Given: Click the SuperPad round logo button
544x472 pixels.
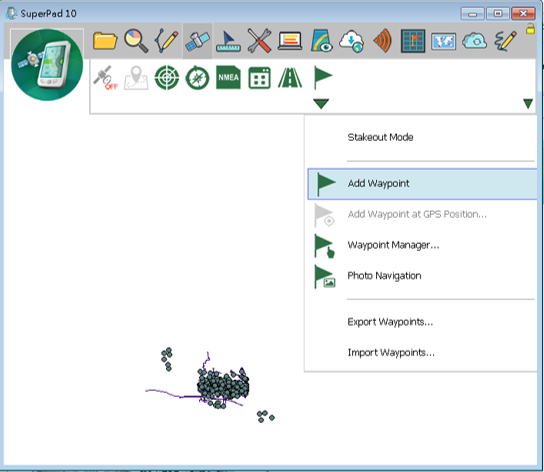Looking at the screenshot, I should point(47,65).
